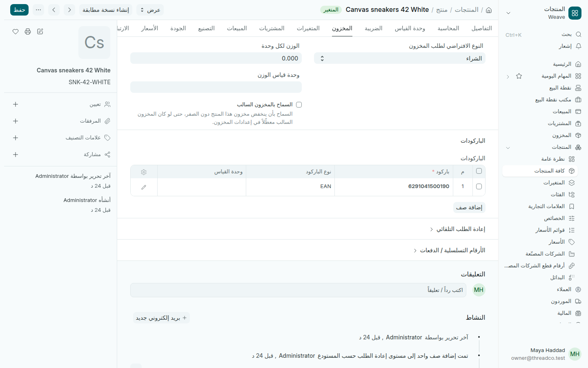This screenshot has height=368, width=588.
Task: Open العلامات التجارية in sidebar
Action: (x=540, y=206)
